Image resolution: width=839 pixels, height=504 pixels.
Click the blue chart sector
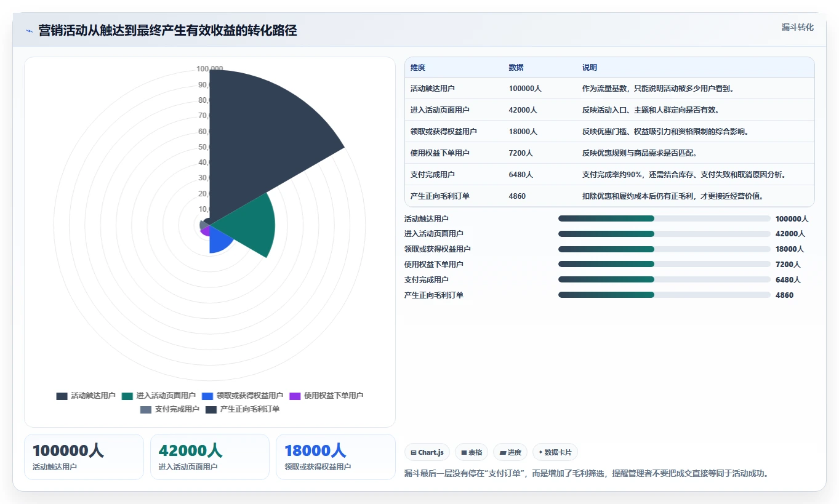pos(219,241)
